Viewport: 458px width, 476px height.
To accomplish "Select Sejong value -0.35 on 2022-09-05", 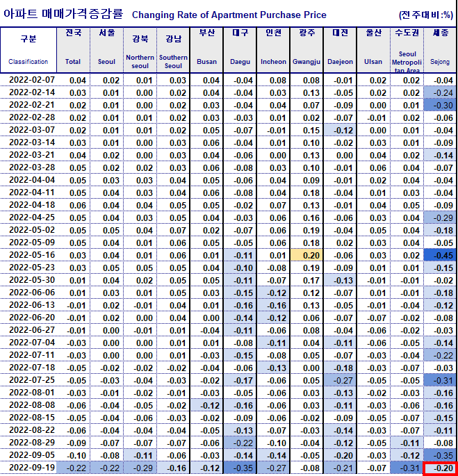I will point(440,455).
